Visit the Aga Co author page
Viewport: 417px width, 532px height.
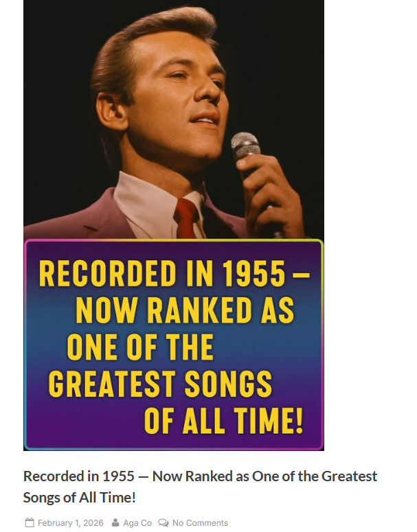click(137, 523)
